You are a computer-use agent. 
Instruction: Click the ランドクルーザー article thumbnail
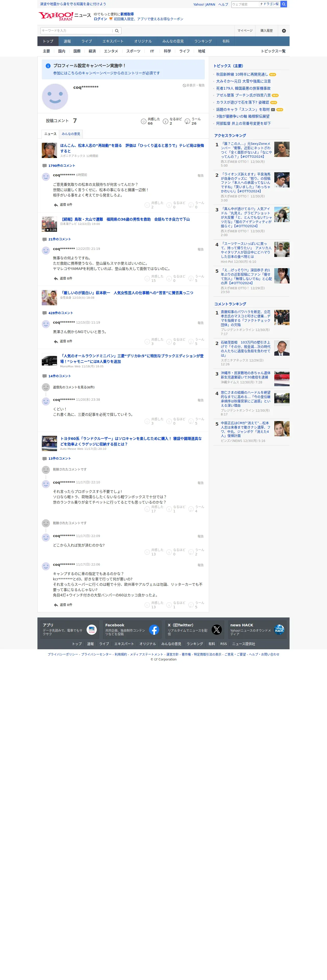pyautogui.click(x=49, y=444)
